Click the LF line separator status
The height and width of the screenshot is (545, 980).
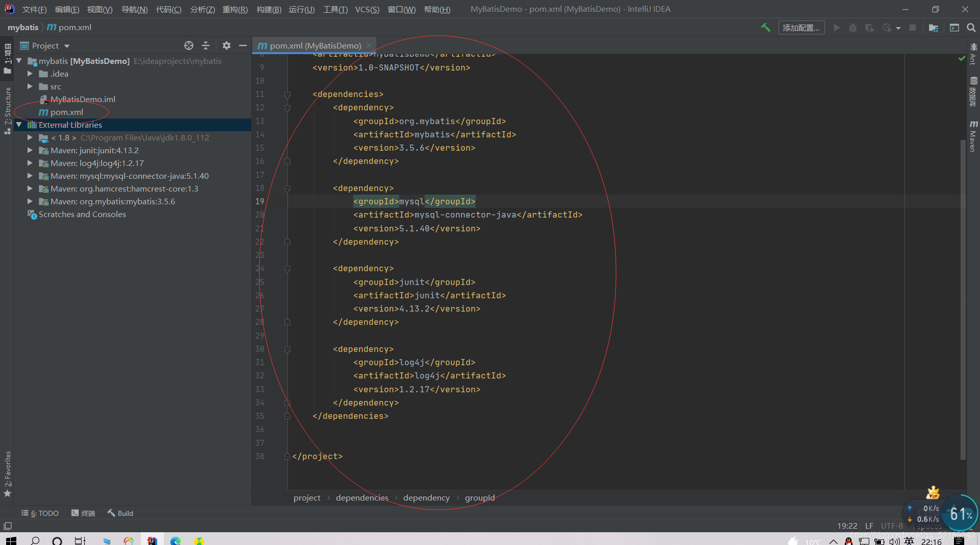[869, 526]
